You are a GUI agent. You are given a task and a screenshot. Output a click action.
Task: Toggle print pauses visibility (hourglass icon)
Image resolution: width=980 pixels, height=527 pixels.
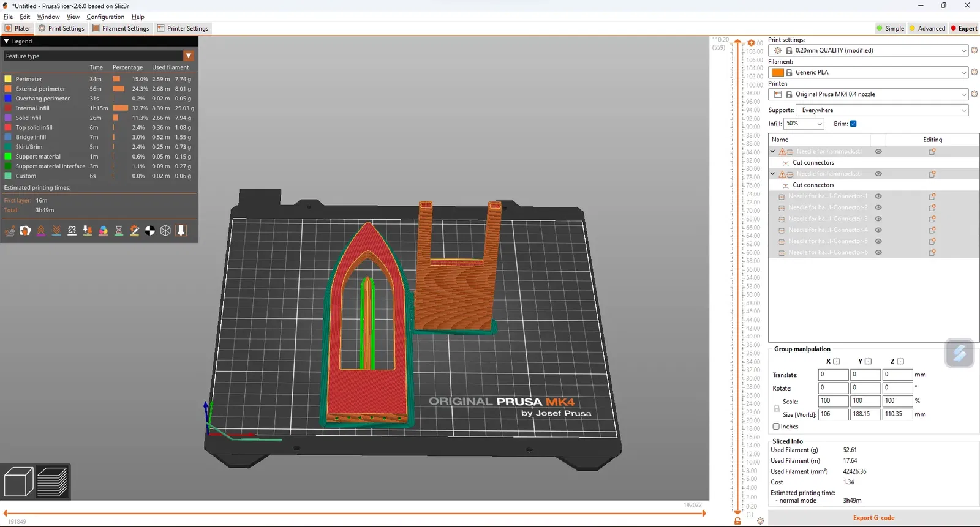pos(119,231)
